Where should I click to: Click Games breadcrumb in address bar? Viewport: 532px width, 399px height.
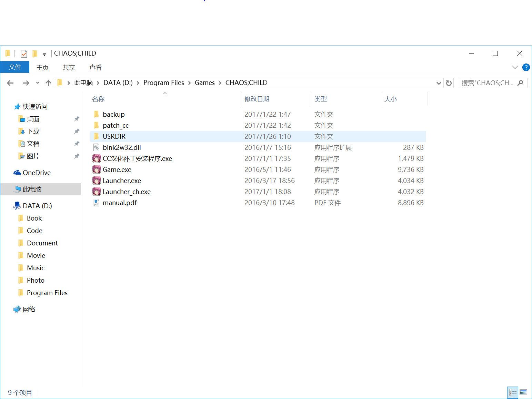205,83
